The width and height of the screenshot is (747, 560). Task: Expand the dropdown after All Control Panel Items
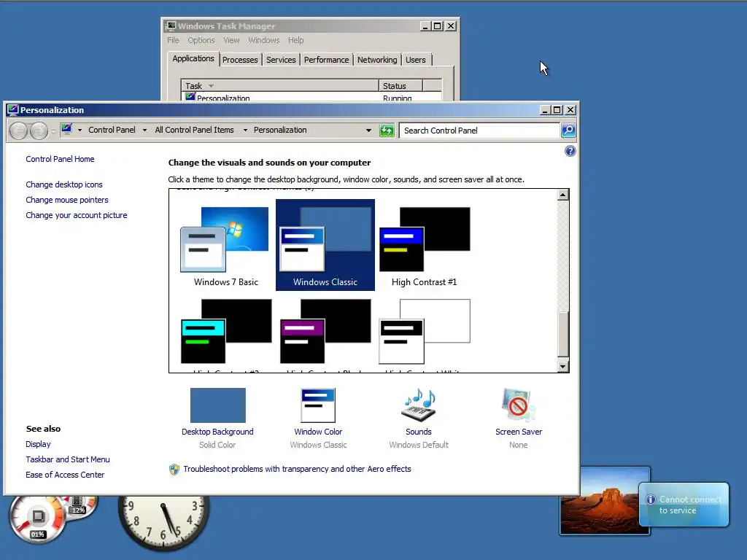245,130
